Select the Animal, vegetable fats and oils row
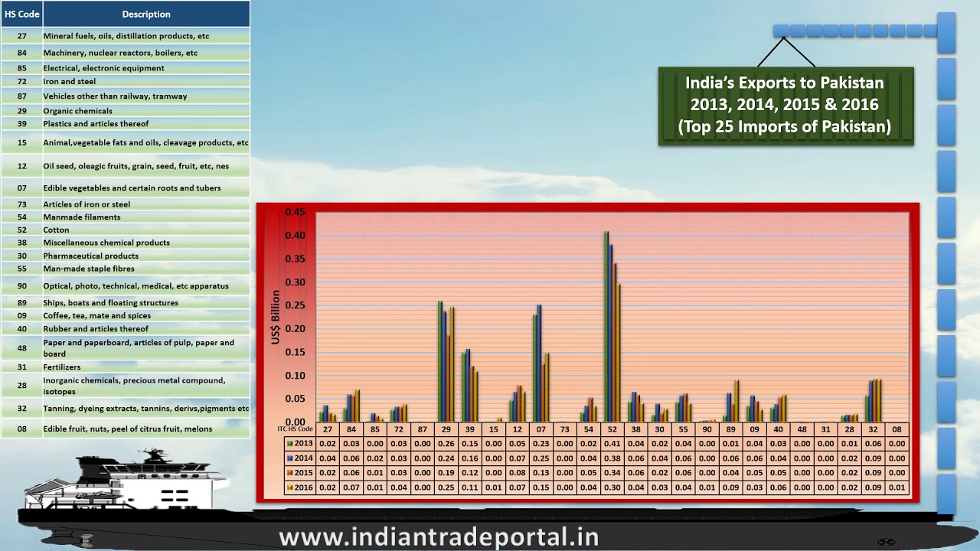 click(126, 142)
